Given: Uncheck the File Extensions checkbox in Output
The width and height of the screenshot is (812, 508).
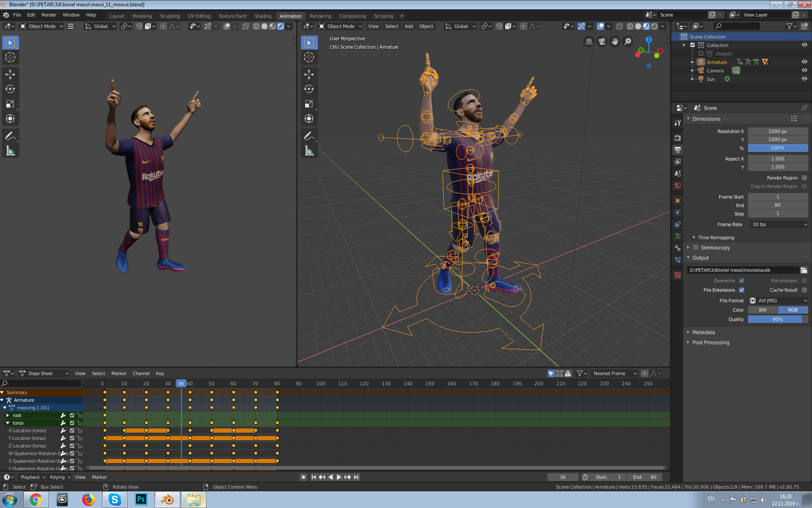Looking at the screenshot, I should [x=742, y=290].
